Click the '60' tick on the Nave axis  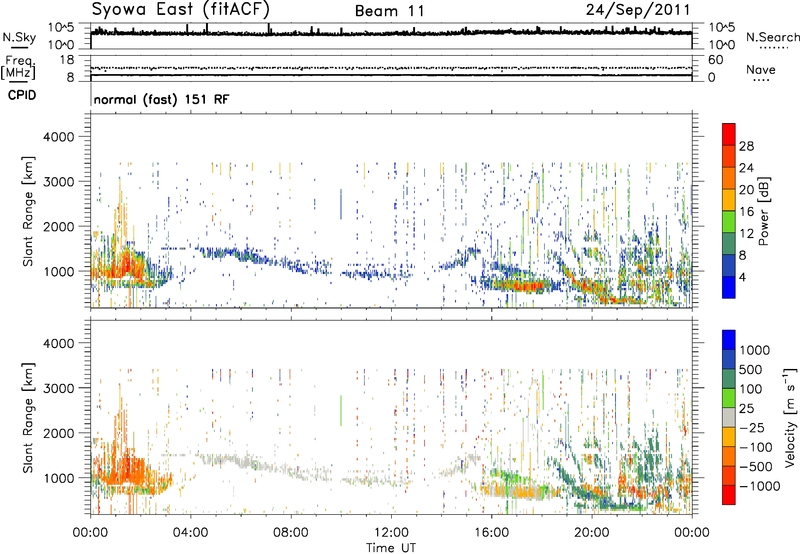[715, 60]
